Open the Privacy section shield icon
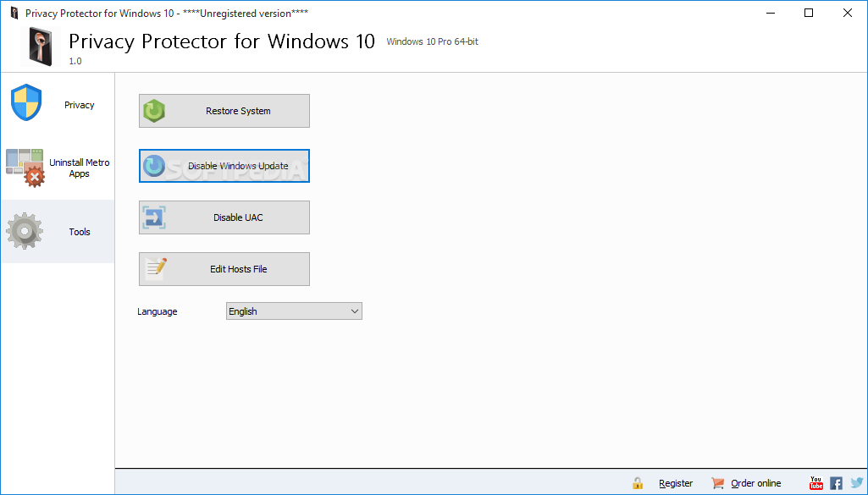The height and width of the screenshot is (495, 868). pyautogui.click(x=26, y=102)
